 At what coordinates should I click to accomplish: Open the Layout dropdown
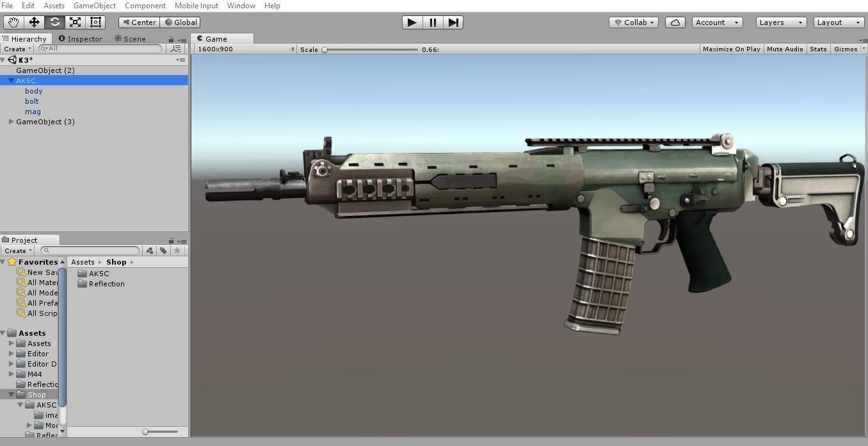(x=839, y=22)
